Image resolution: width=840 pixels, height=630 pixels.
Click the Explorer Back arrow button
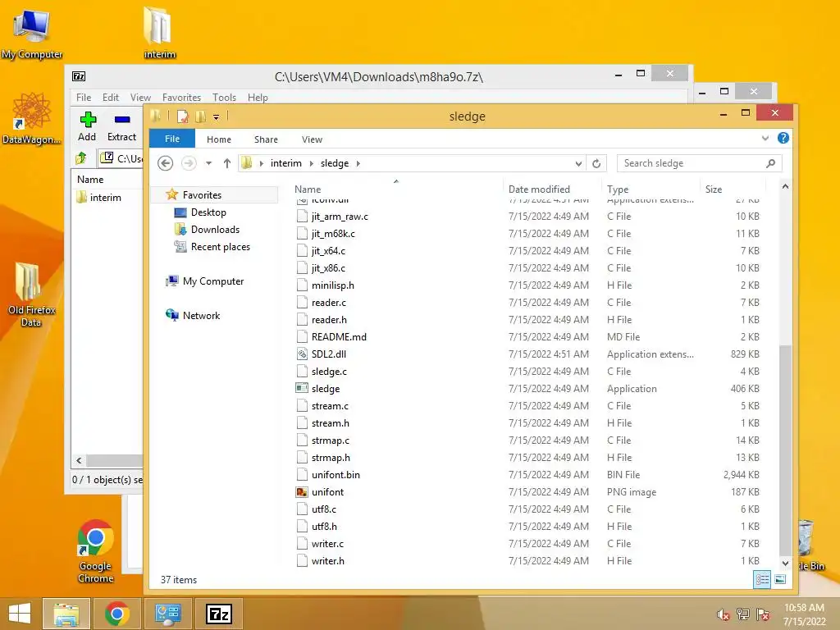point(165,163)
